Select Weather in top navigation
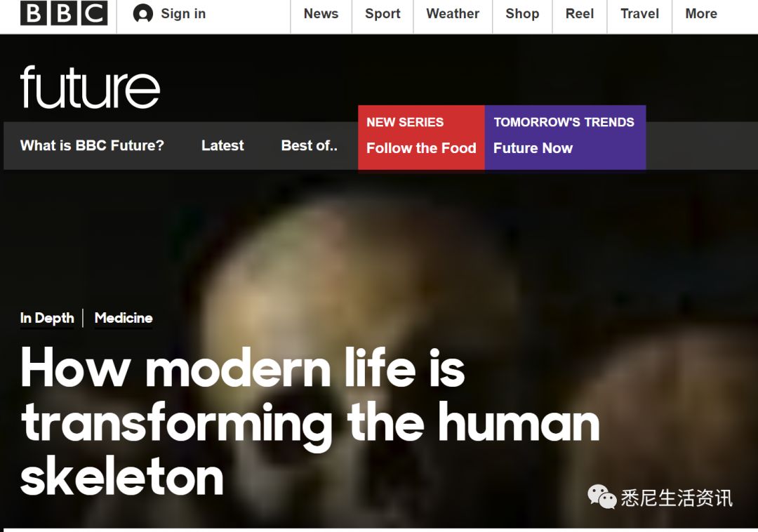The height and width of the screenshot is (532, 758). (x=453, y=13)
